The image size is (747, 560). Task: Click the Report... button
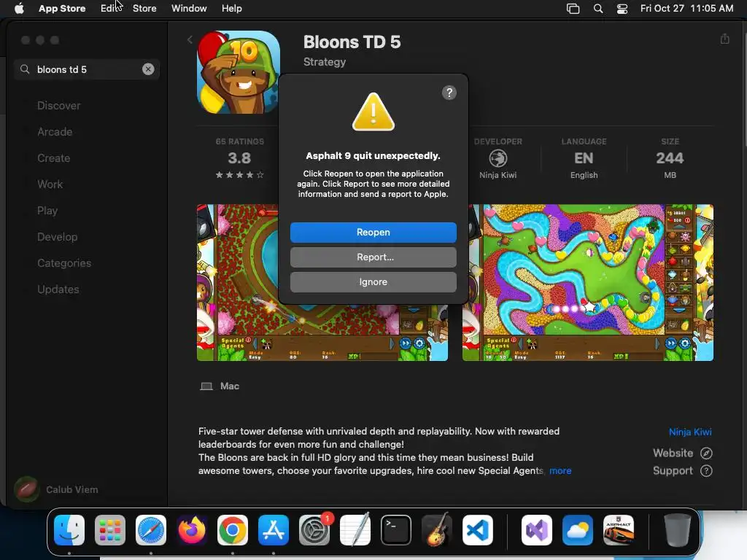373,257
